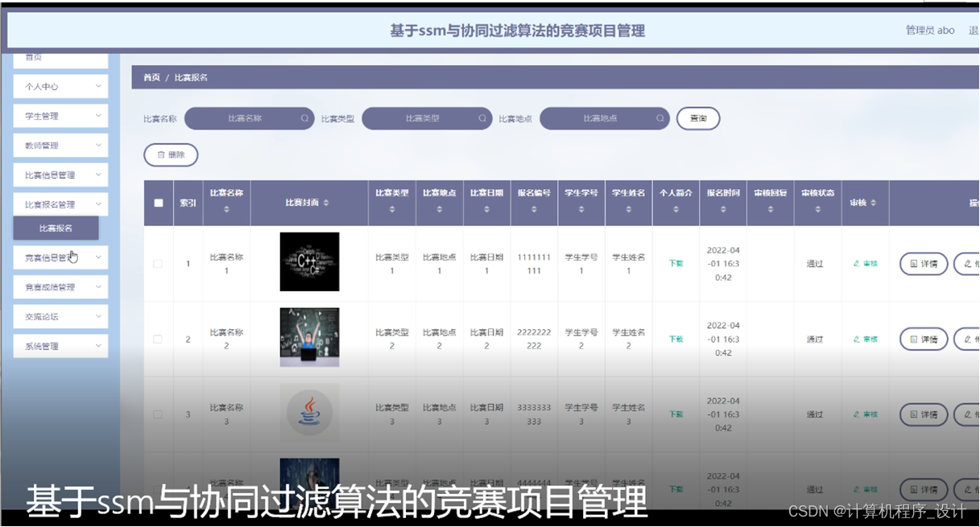Expand the 交流论坛 sidebar menu
The height and width of the screenshot is (527, 980).
pos(60,316)
